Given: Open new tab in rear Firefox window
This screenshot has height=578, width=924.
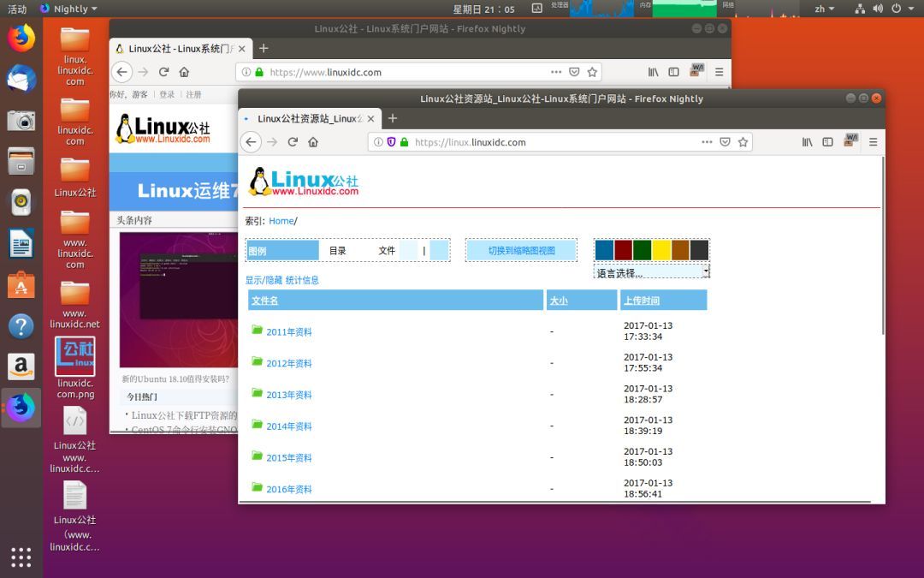Looking at the screenshot, I should (264, 48).
